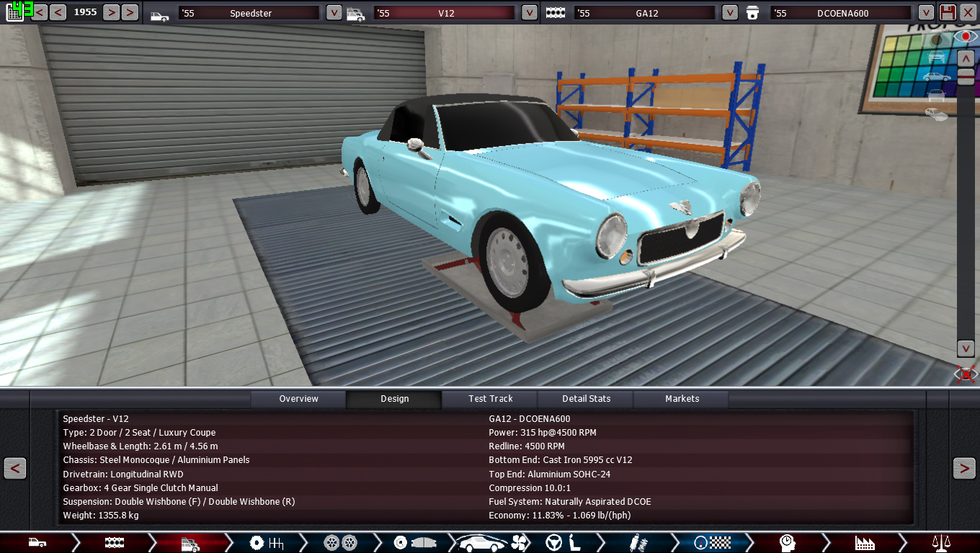Viewport: 980px width, 553px height.
Task: Click the right arrow next page button
Action: point(964,468)
